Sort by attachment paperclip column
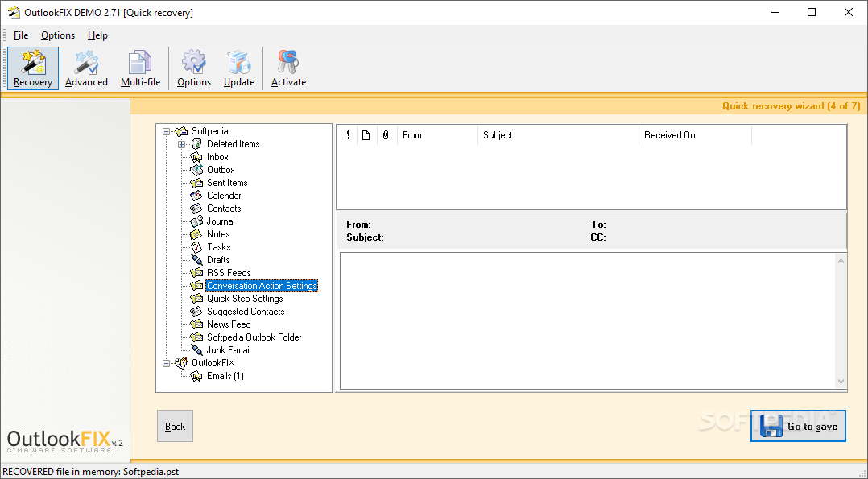Viewport: 868px width, 479px height. (x=386, y=135)
